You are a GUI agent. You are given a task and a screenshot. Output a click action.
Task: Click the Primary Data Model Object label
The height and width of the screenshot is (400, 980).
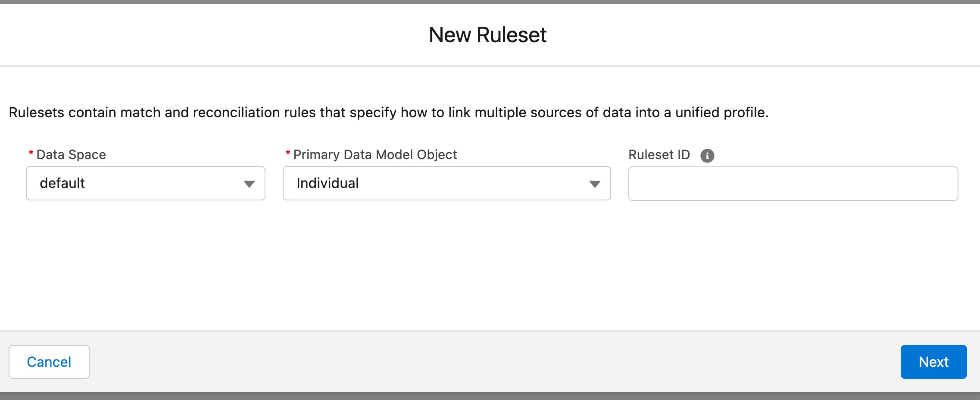tap(375, 155)
